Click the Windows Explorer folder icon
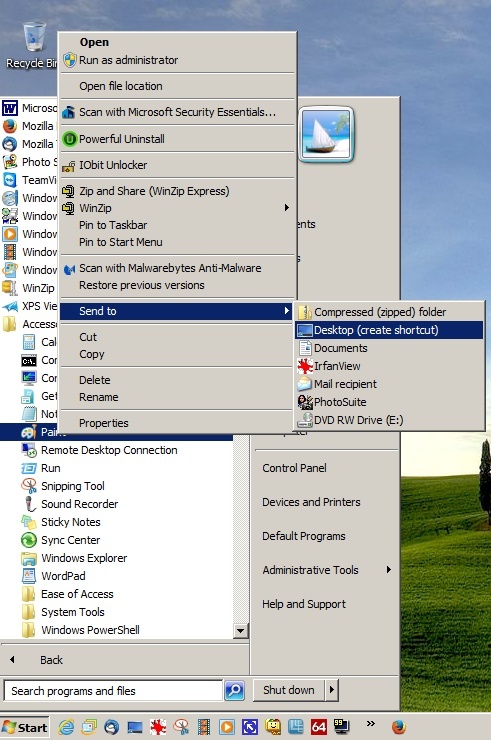The image size is (491, 740). click(x=29, y=558)
